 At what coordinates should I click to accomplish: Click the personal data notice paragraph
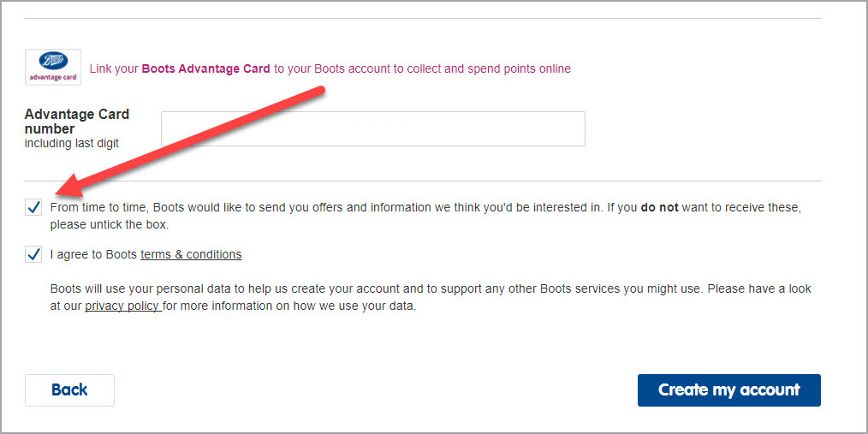(x=431, y=297)
